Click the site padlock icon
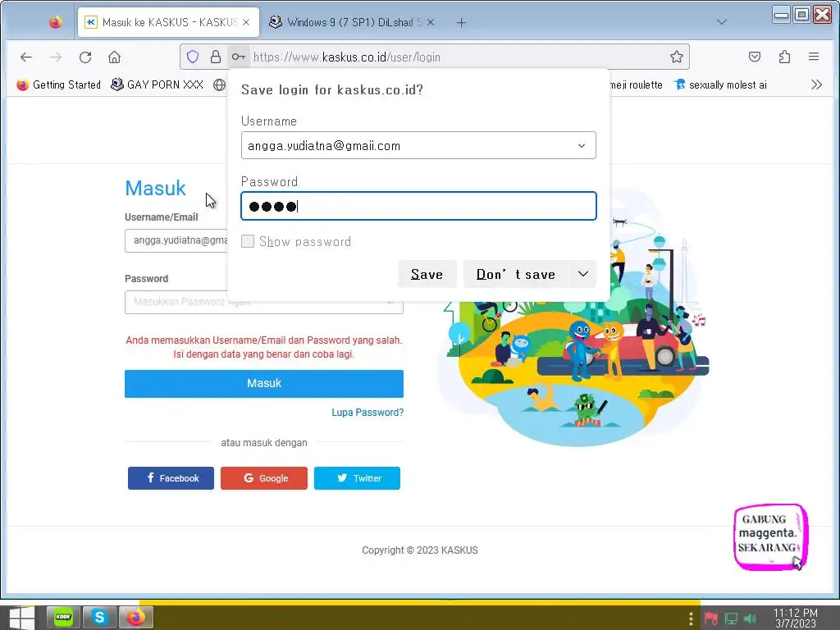840x630 pixels. click(216, 57)
